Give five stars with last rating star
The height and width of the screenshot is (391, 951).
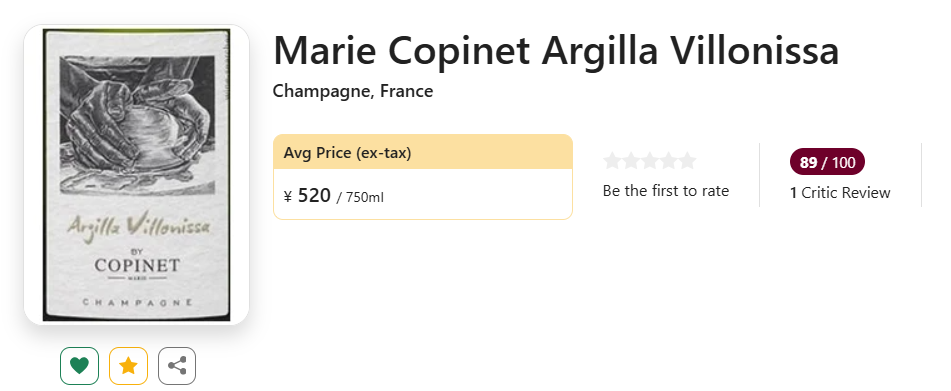tap(687, 161)
